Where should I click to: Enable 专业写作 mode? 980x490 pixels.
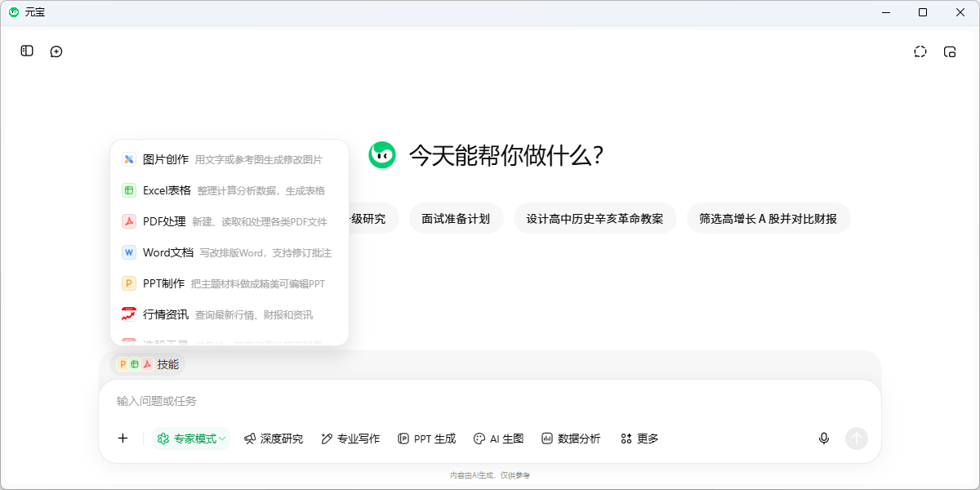350,439
